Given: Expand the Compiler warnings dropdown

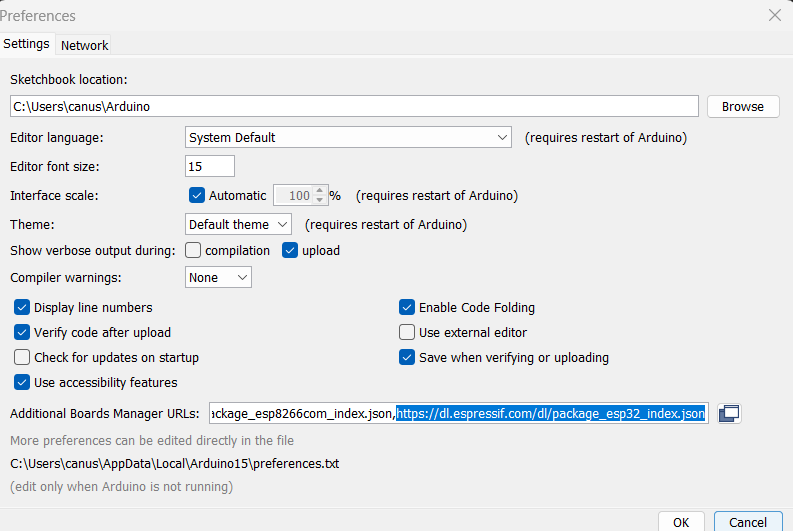Looking at the screenshot, I should pos(218,277).
